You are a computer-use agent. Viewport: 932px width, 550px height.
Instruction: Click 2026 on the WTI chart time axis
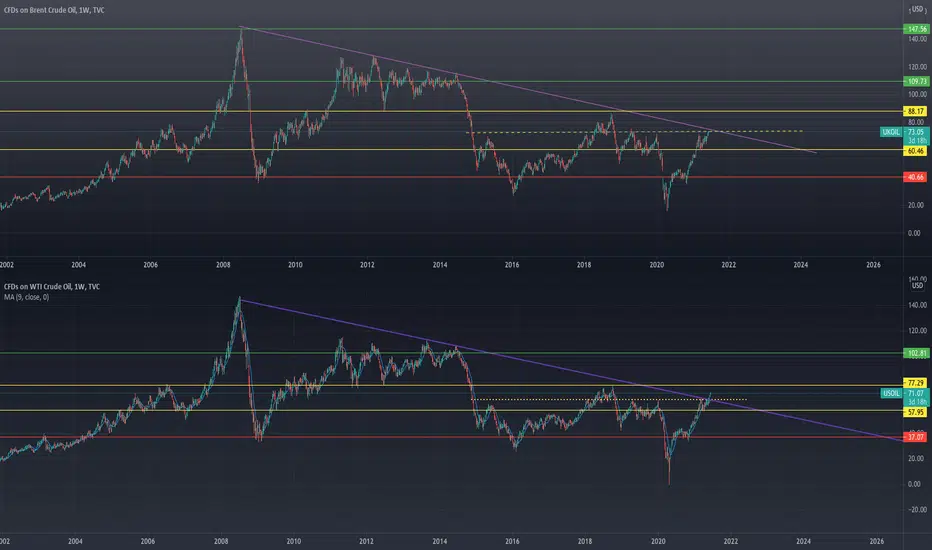pyautogui.click(x=877, y=541)
